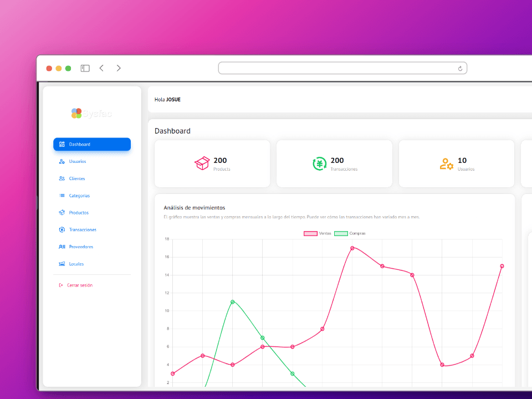Click the green Transacciones yen cycle icon
This screenshot has width=532, height=399.
pos(319,163)
